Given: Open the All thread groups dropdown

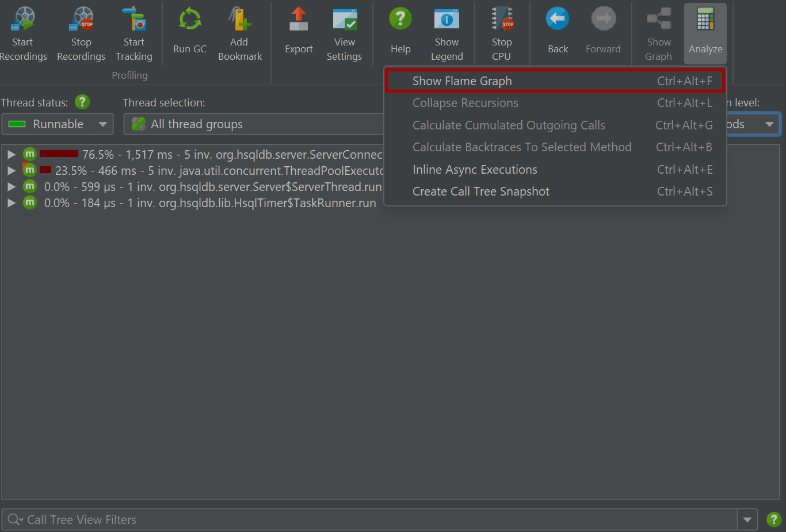Looking at the screenshot, I should 254,124.
